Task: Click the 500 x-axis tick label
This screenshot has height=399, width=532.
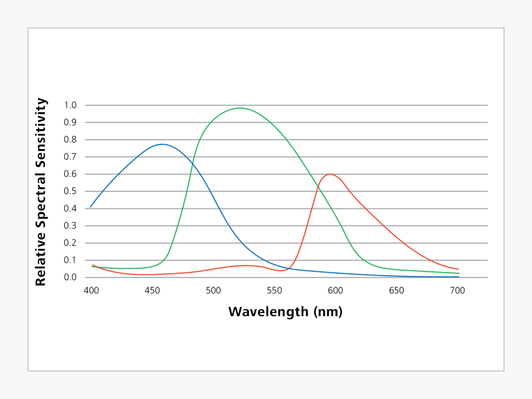Action: [214, 290]
